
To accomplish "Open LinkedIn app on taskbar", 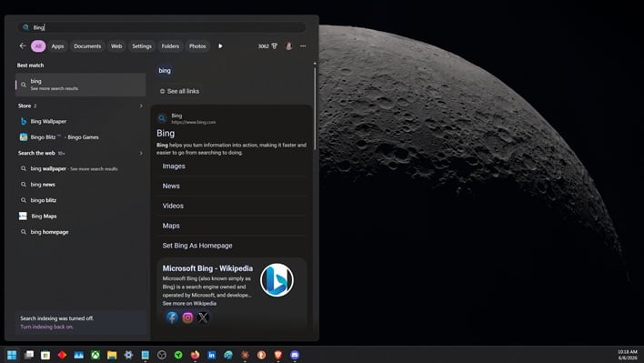I will coord(212,355).
